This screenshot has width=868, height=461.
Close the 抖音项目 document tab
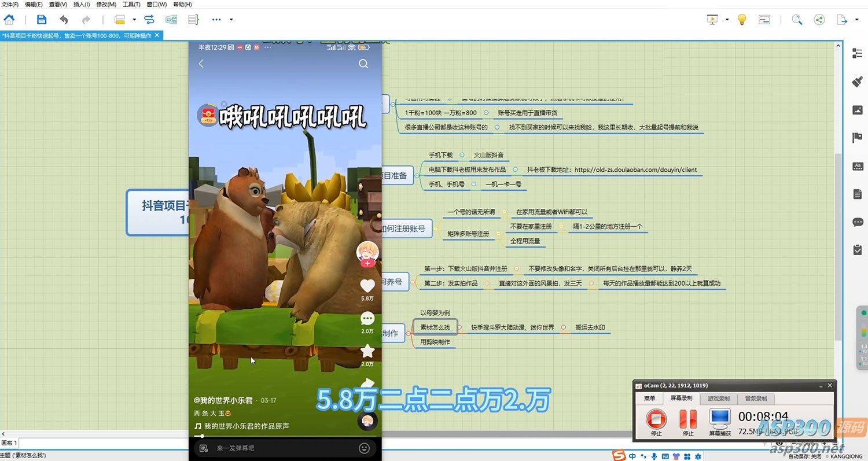click(157, 35)
